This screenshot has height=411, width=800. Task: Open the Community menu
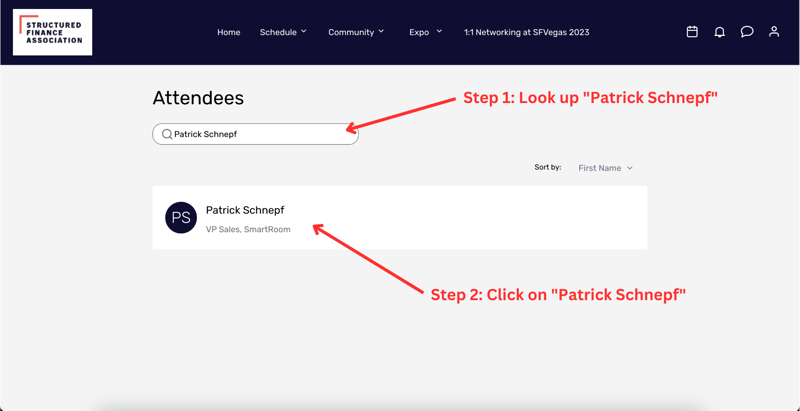point(351,32)
